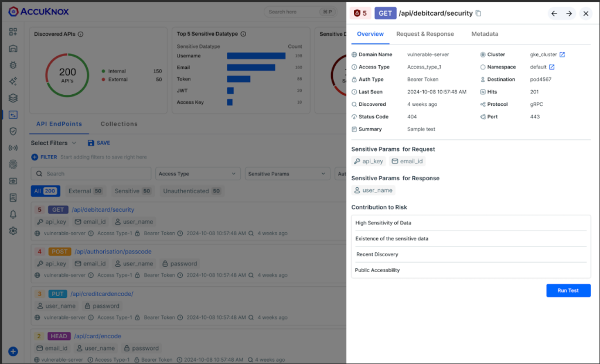
Task: Open the Collections tab
Action: pyautogui.click(x=119, y=123)
